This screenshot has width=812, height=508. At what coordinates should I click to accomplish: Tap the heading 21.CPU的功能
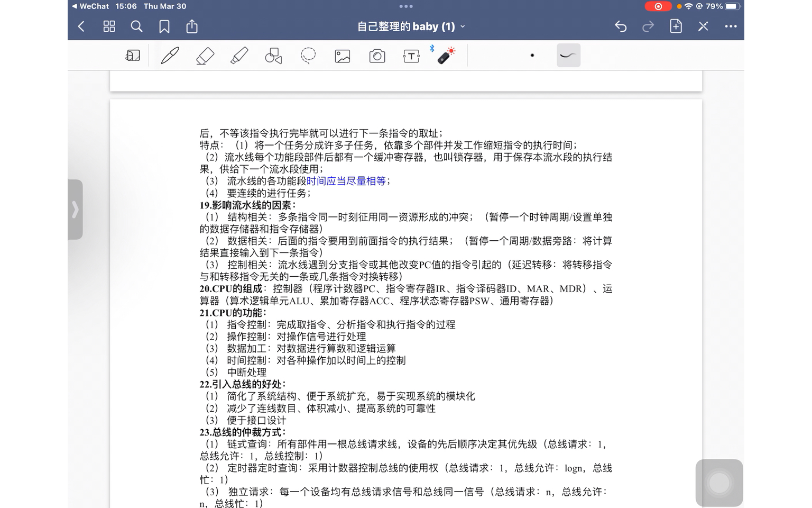(233, 313)
